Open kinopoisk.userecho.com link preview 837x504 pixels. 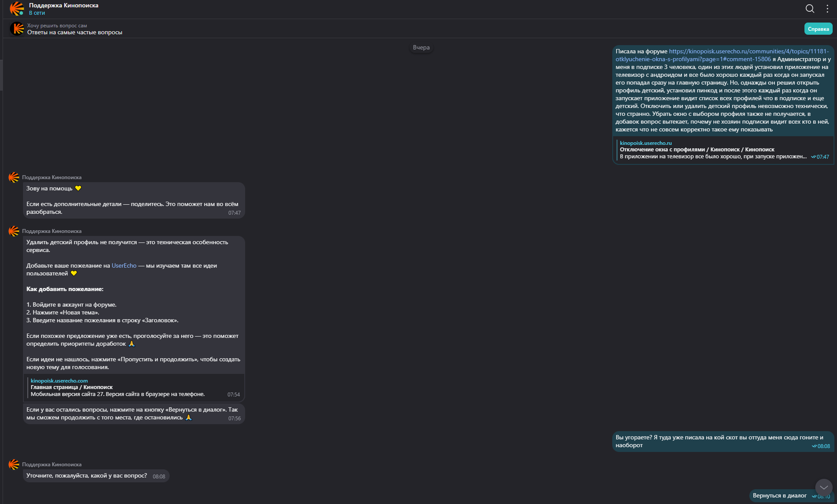59,381
